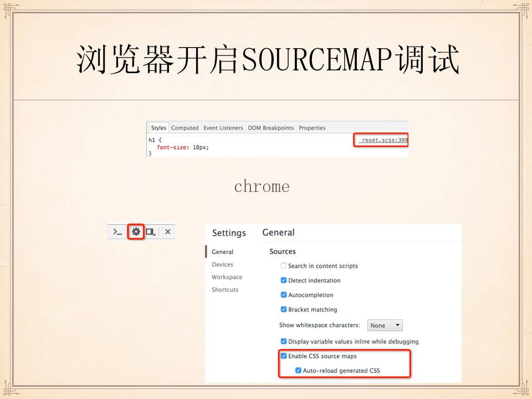
Task: Open DevTools settings gear icon
Action: click(x=136, y=232)
